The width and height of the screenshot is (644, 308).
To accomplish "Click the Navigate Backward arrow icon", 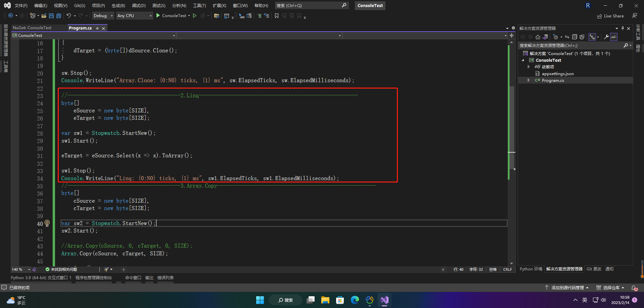I will pos(11,15).
